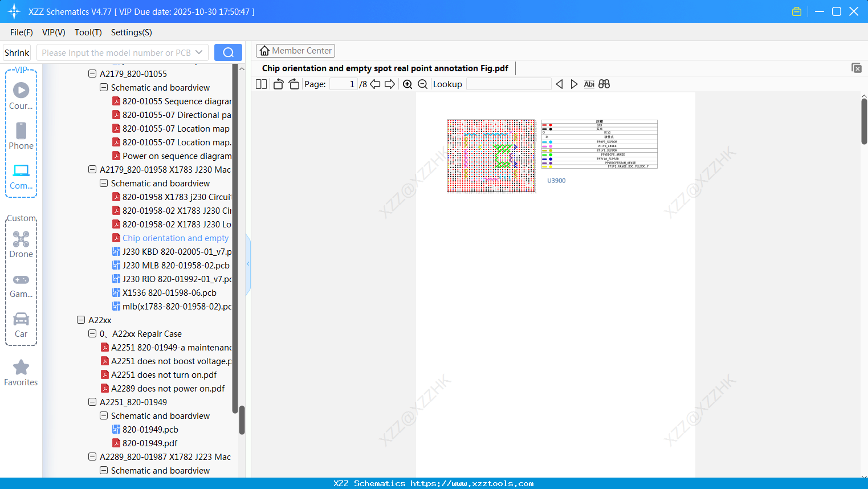This screenshot has height=489, width=868.
Task: Open the Tool(T) menu
Action: tap(88, 32)
